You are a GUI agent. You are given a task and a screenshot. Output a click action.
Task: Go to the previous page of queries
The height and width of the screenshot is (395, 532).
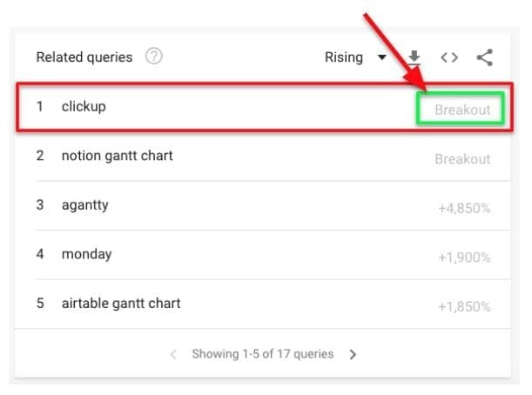pyautogui.click(x=173, y=354)
